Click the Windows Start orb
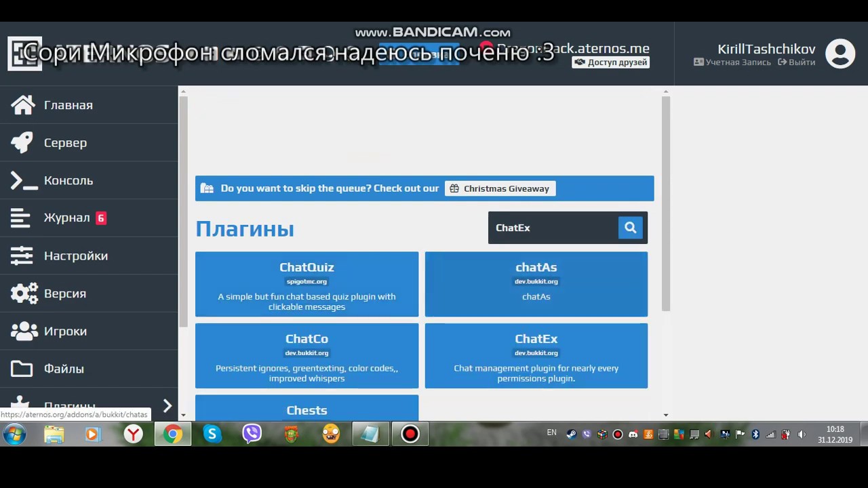This screenshot has height=488, width=868. 14,434
